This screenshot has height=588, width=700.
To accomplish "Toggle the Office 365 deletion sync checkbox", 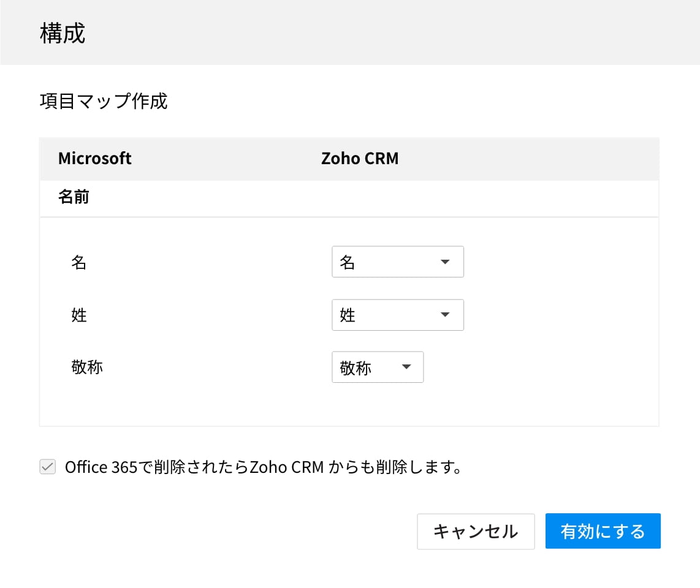I will pyautogui.click(x=47, y=467).
